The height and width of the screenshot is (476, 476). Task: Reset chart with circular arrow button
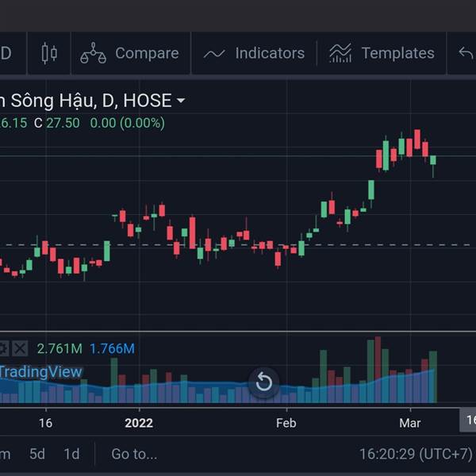click(x=264, y=382)
